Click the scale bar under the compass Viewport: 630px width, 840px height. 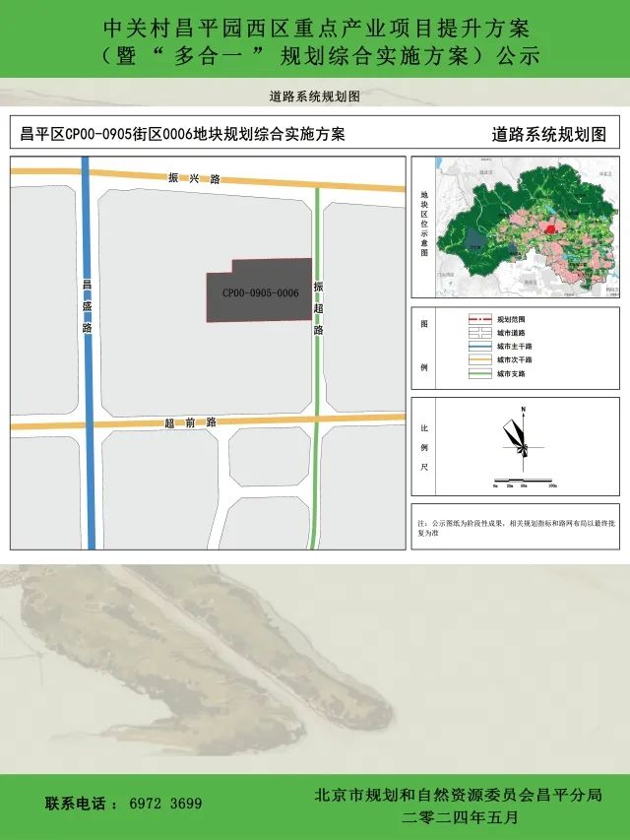point(524,484)
